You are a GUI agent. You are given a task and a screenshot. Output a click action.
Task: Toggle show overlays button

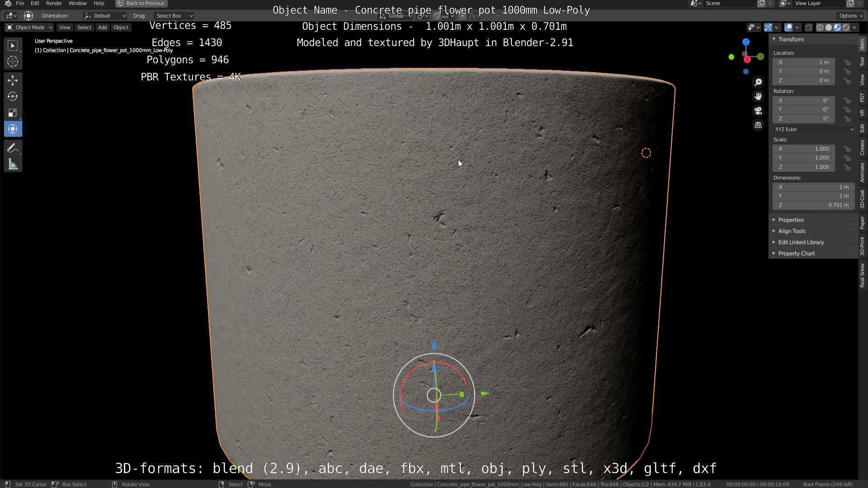tap(788, 28)
